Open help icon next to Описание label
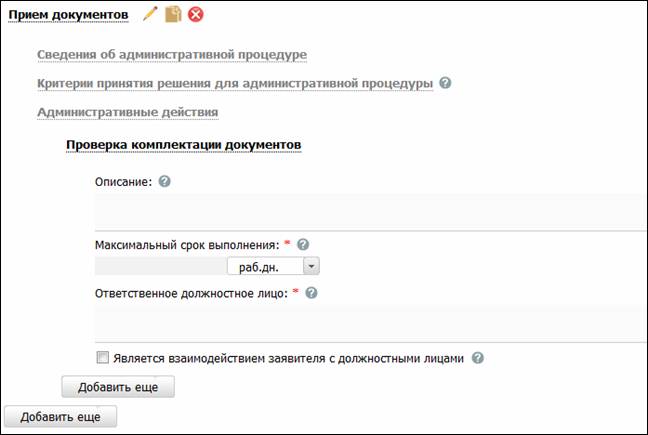 pyautogui.click(x=164, y=181)
